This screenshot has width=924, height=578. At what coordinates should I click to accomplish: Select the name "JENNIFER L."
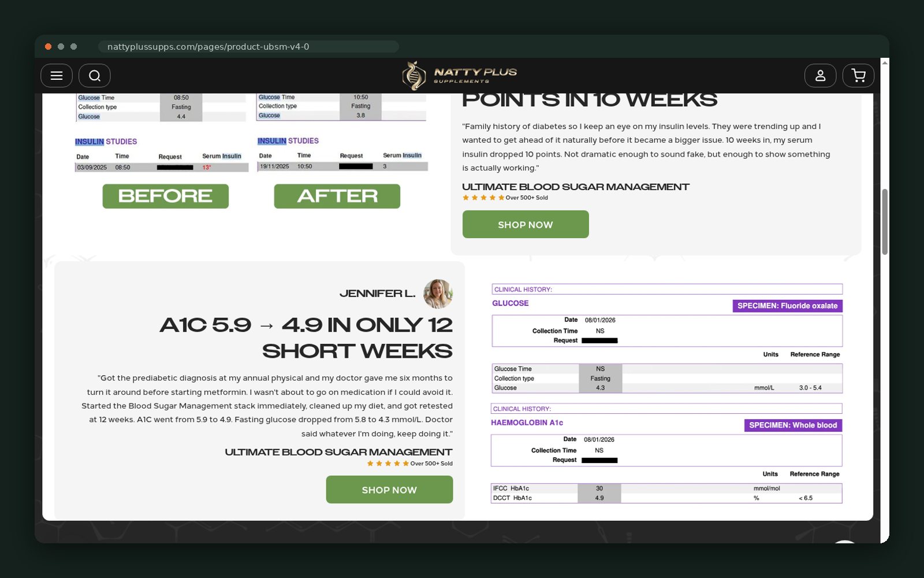click(378, 294)
